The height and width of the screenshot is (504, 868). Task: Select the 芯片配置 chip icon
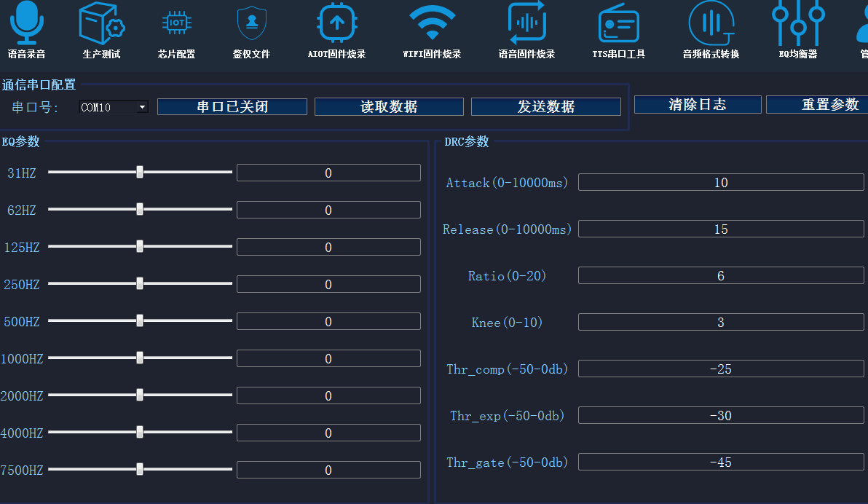click(177, 23)
